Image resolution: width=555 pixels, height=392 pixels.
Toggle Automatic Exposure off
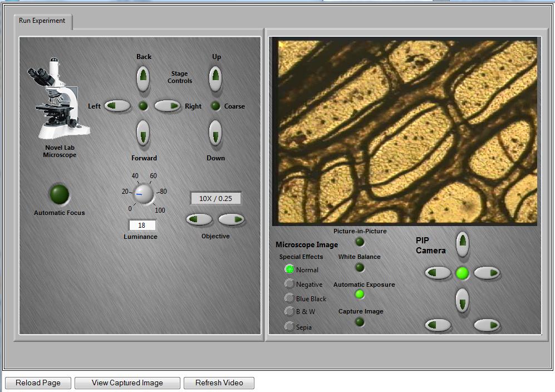(360, 294)
